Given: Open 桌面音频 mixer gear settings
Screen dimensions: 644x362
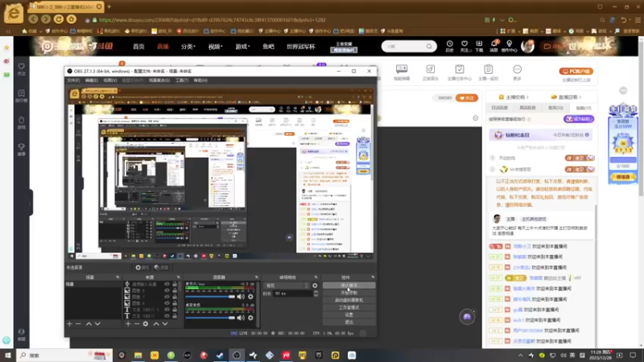Looking at the screenshot, I should coord(250,317).
